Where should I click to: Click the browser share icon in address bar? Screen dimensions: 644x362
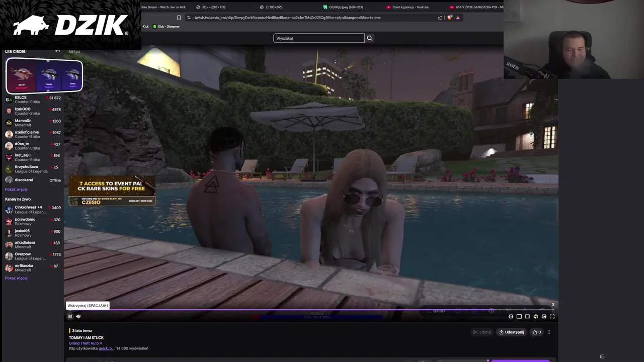[x=440, y=18]
